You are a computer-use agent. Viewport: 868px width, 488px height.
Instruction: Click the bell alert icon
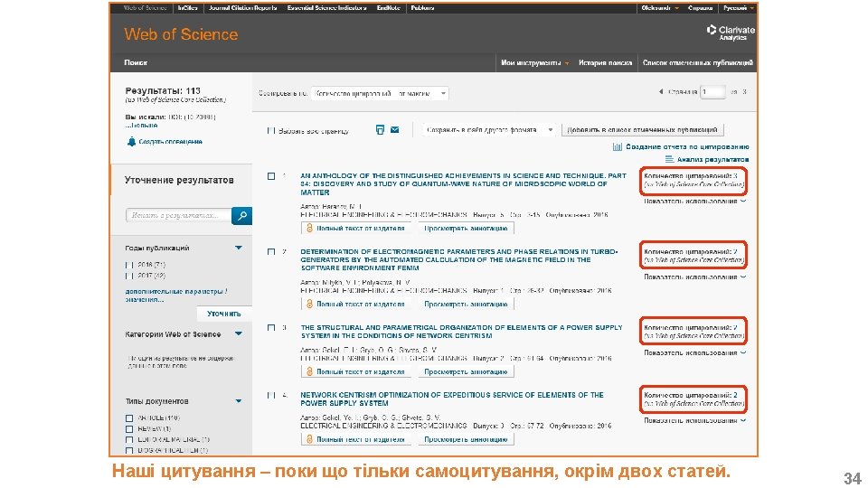(x=131, y=142)
